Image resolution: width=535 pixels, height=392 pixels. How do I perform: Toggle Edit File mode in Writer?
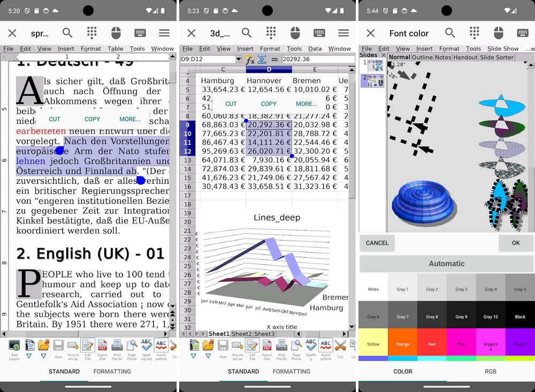click(x=87, y=345)
